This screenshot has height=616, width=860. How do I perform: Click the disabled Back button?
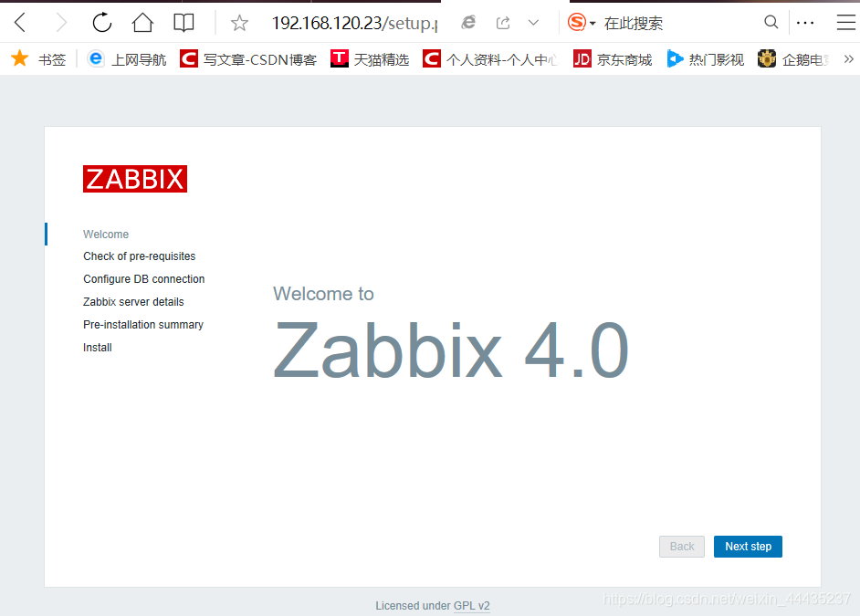[x=682, y=547]
